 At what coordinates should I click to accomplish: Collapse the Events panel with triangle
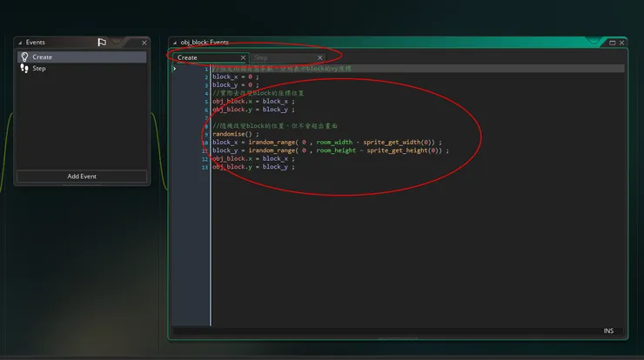(20, 43)
